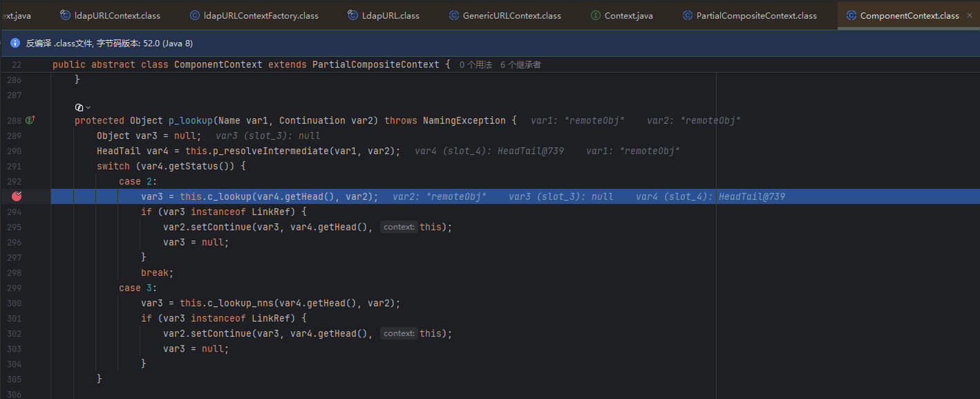
Task: Click the HeadTail@739 debug value on line 293
Action: [x=752, y=196]
